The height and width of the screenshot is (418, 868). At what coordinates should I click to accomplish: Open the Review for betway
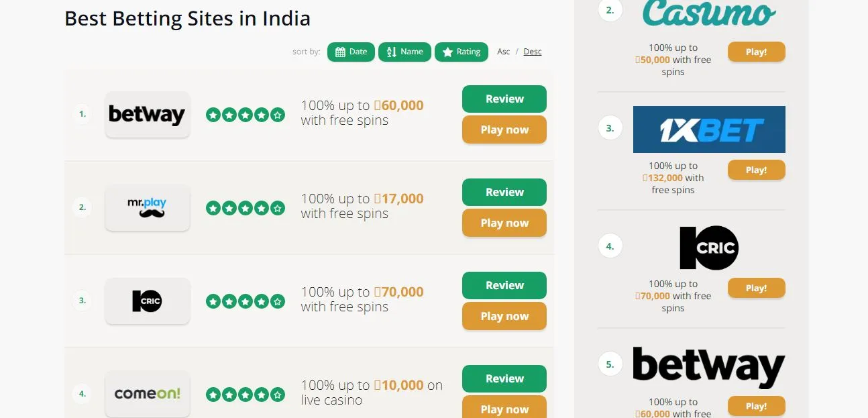point(504,99)
